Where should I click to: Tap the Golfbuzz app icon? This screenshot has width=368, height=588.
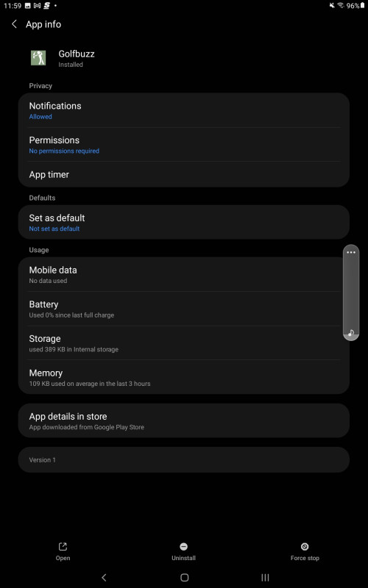point(38,58)
